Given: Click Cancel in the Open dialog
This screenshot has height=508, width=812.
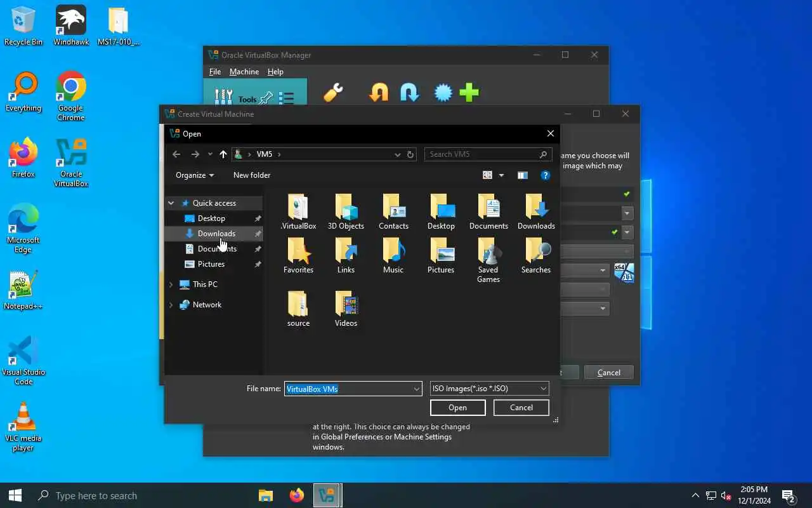Looking at the screenshot, I should tap(521, 408).
